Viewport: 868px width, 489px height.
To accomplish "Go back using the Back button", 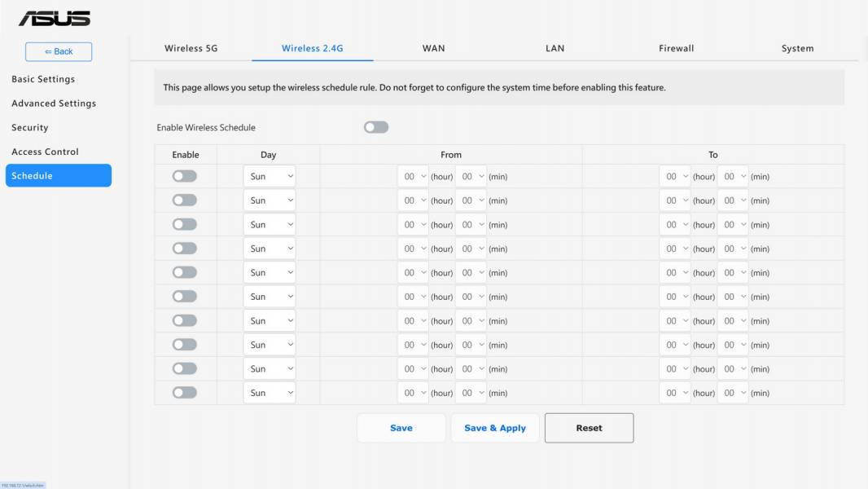I will tap(59, 51).
